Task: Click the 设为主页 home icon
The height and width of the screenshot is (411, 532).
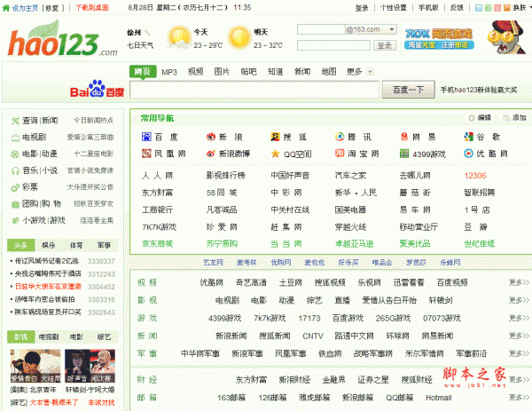Action: [6, 7]
